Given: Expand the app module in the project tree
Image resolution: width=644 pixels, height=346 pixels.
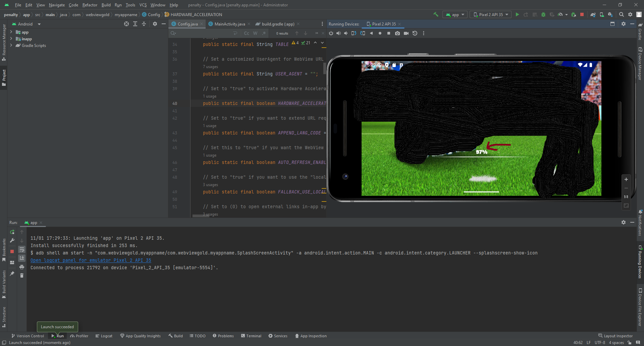Looking at the screenshot, I should 11,32.
